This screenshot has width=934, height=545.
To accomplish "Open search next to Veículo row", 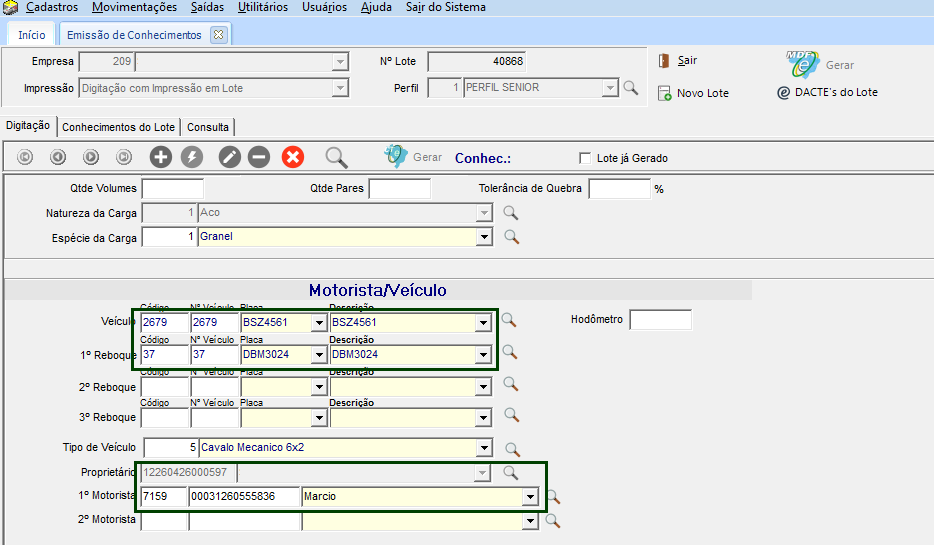I will click(x=510, y=320).
